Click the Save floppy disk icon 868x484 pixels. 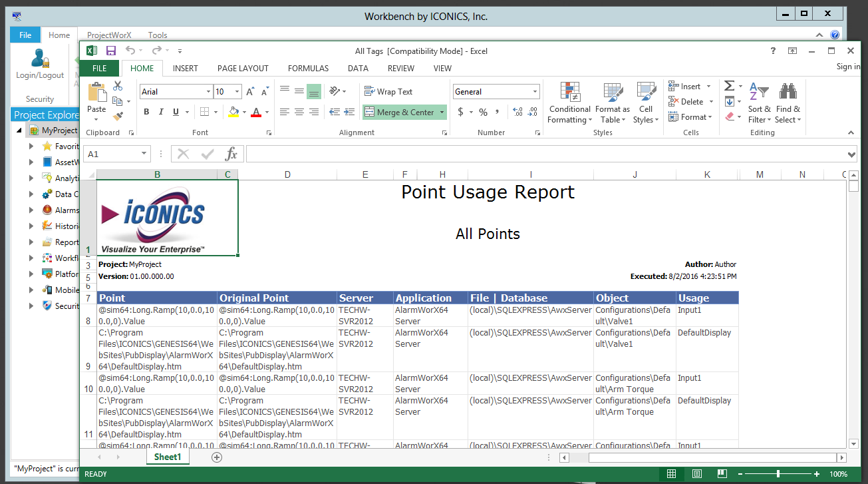click(111, 51)
